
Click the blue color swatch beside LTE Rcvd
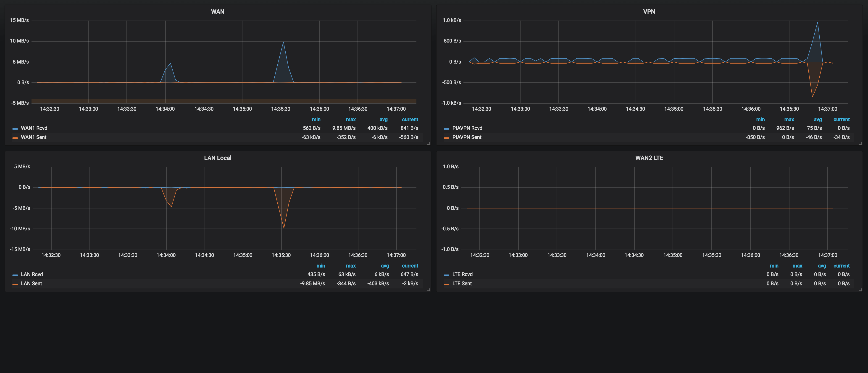click(x=447, y=275)
